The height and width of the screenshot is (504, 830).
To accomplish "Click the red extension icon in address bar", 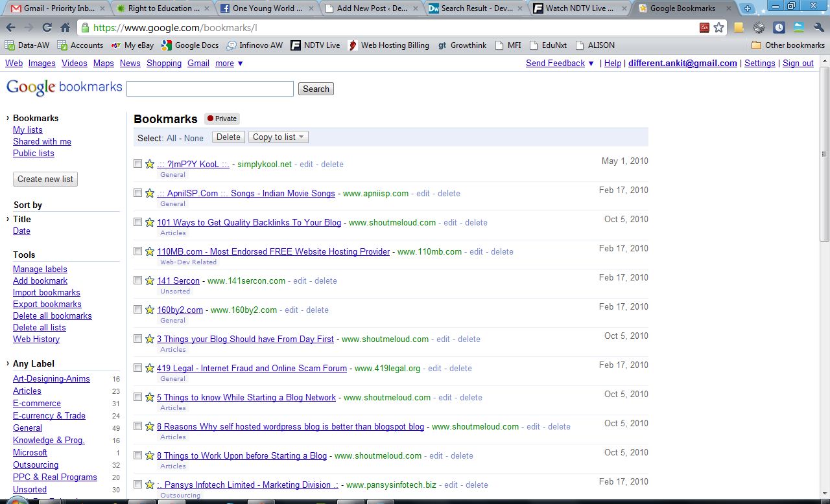I will point(704,28).
